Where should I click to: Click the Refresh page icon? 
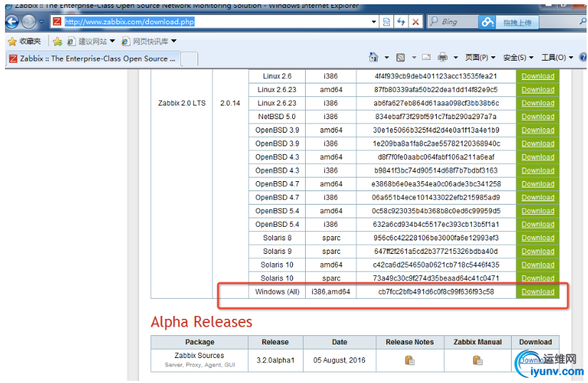coord(401,22)
